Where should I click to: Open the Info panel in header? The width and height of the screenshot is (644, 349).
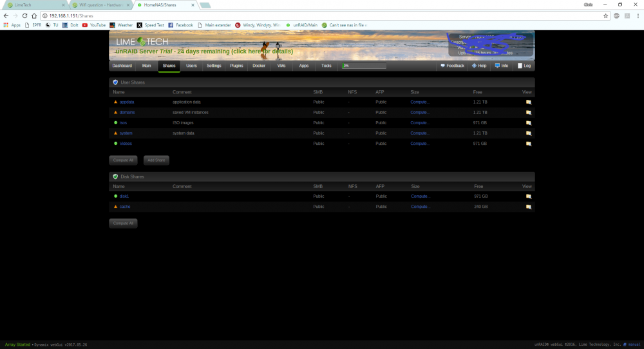tap(502, 66)
